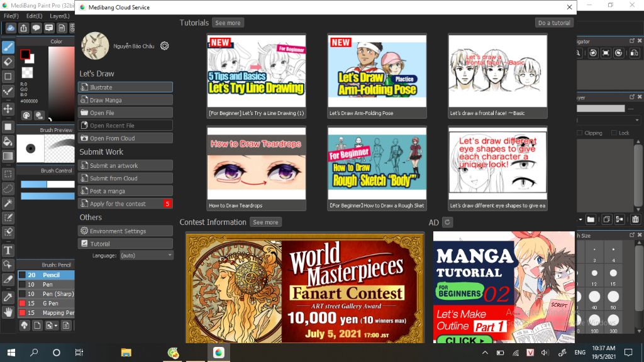Click See more next to Tutorials

228,23
